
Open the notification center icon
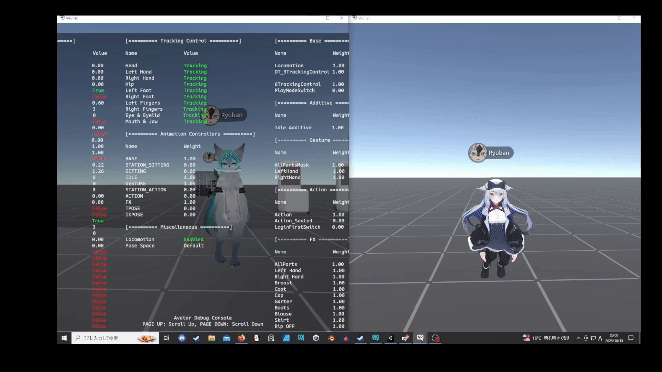pyautogui.click(x=631, y=338)
